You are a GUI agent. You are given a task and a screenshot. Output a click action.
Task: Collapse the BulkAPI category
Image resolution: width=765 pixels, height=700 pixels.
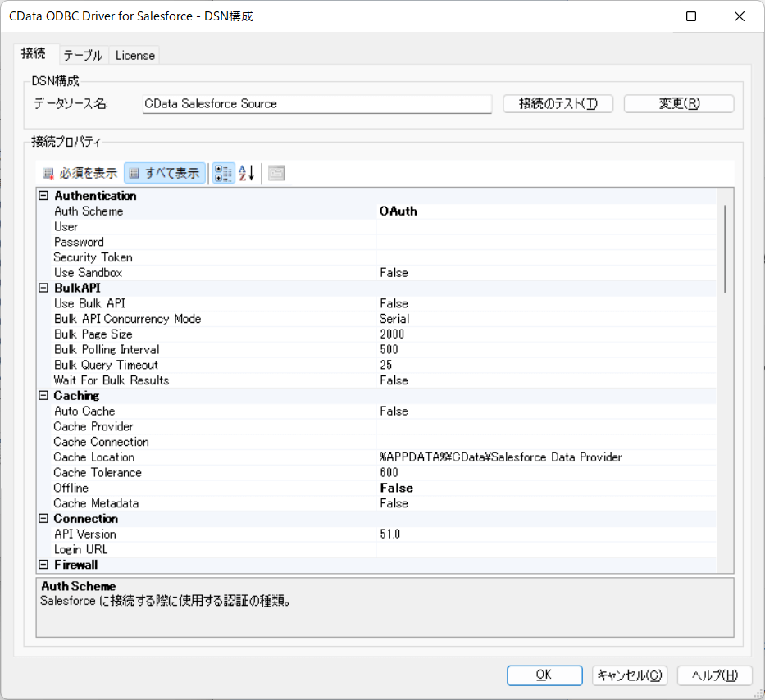(43, 288)
